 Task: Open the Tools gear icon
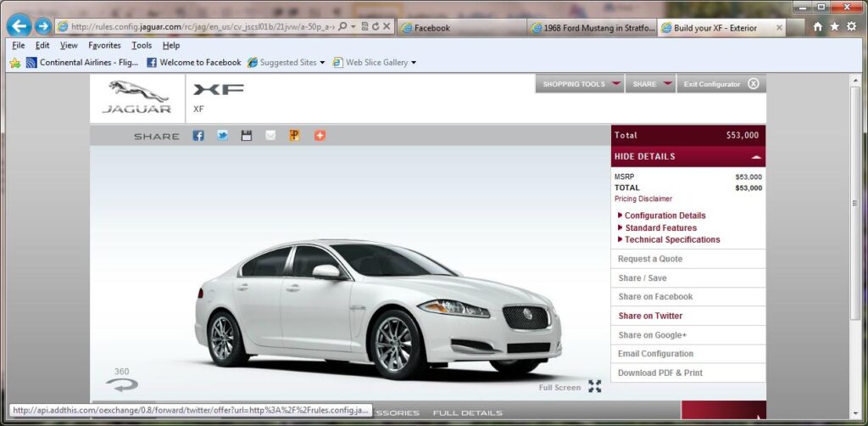(851, 26)
